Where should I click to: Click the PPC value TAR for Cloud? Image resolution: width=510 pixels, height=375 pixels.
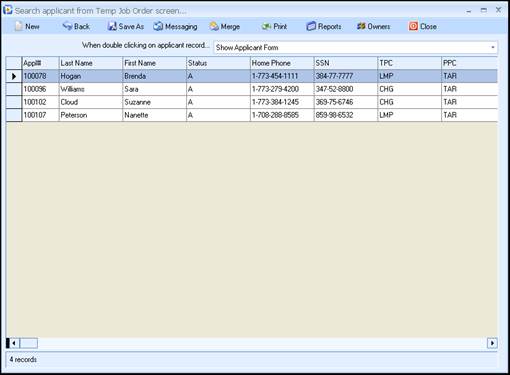tap(469, 102)
